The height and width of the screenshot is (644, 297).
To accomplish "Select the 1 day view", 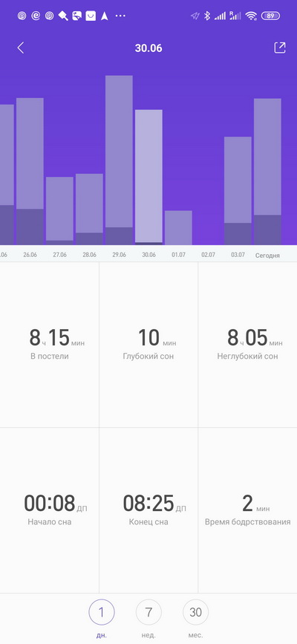I will [x=102, y=612].
